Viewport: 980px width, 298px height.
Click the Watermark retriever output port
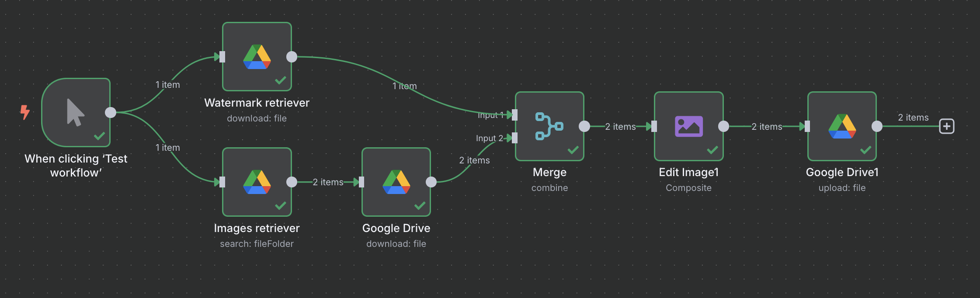coord(292,57)
